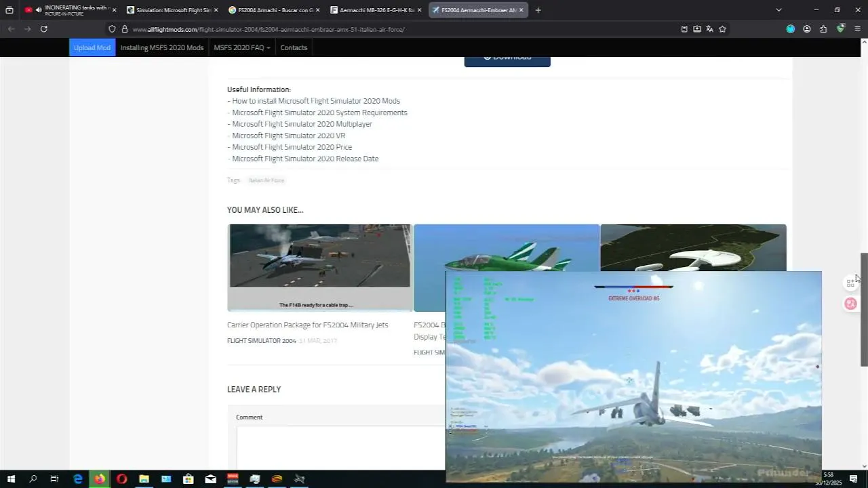Viewport: 868px width, 488px height.
Task: Click the grid sidebar widget icon
Action: point(850,283)
